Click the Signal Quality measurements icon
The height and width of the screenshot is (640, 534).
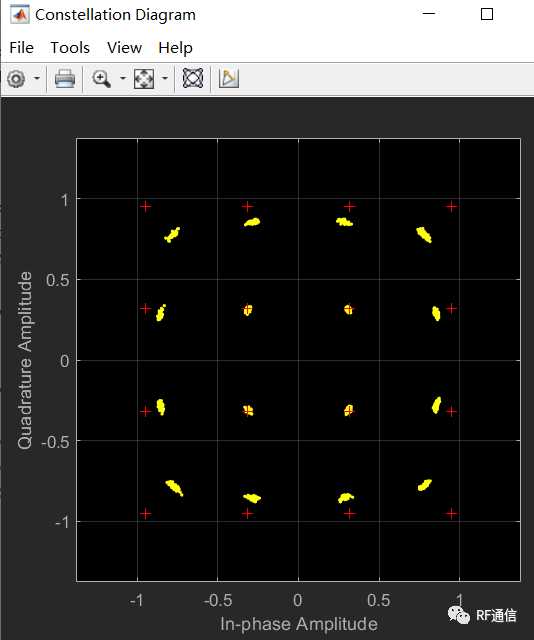pyautogui.click(x=229, y=78)
